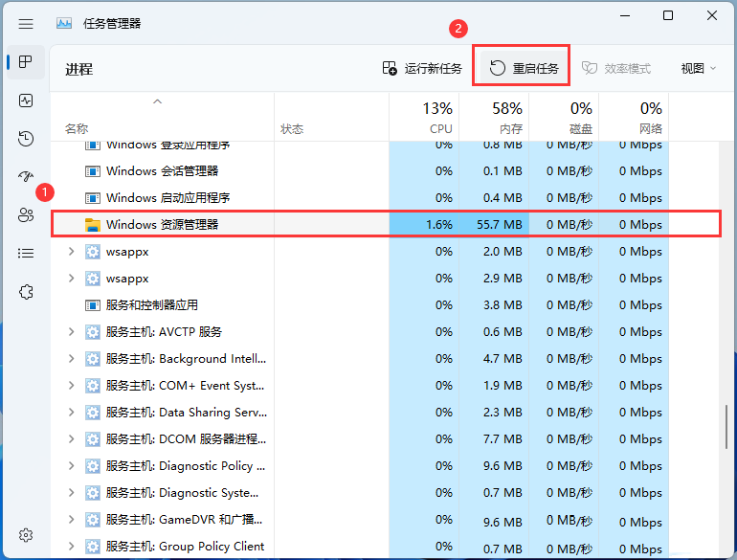Viewport: 737px width, 560px height.
Task: Click the vertical scrollbar thumb of process list
Action: (x=726, y=427)
